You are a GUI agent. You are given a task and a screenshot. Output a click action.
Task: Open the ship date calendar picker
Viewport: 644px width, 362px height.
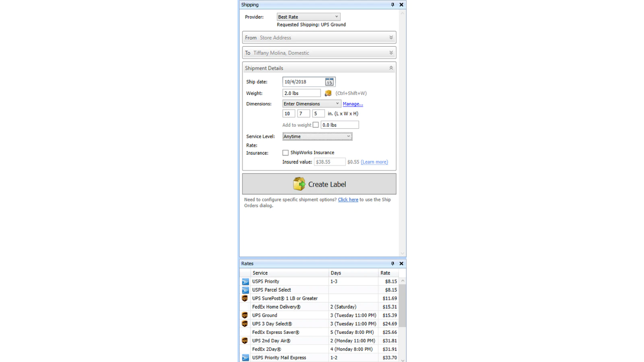click(x=330, y=81)
